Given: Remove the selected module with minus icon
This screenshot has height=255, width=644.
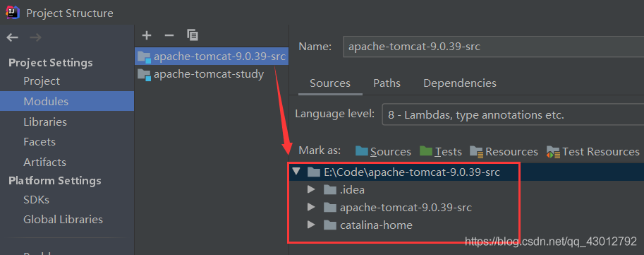Looking at the screenshot, I should (x=169, y=35).
